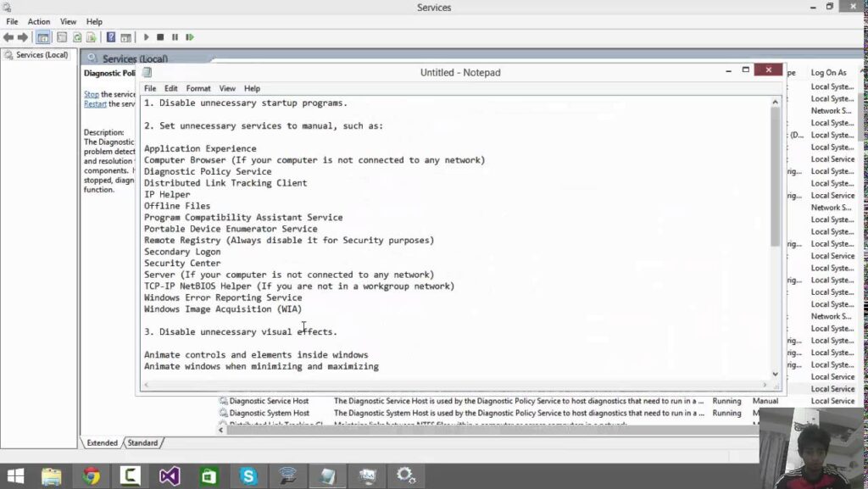
Task: Click Notepad vertical scrollbar down arrow
Action: 775,374
